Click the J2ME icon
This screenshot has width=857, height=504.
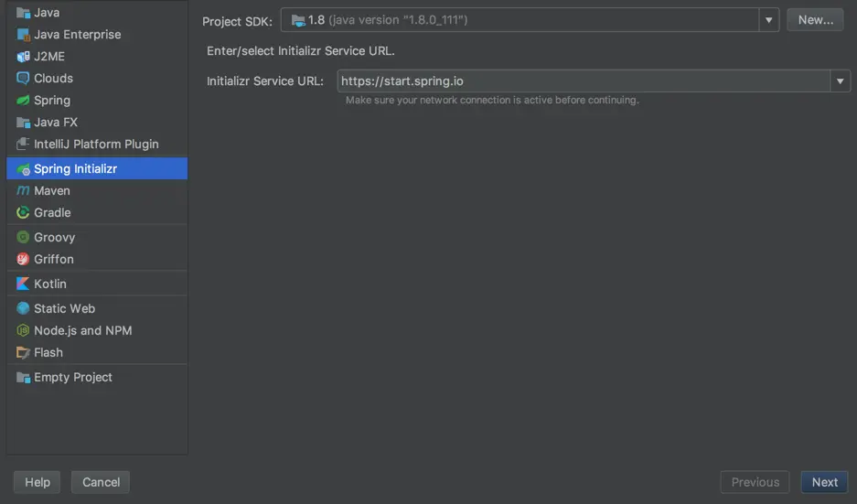click(23, 57)
